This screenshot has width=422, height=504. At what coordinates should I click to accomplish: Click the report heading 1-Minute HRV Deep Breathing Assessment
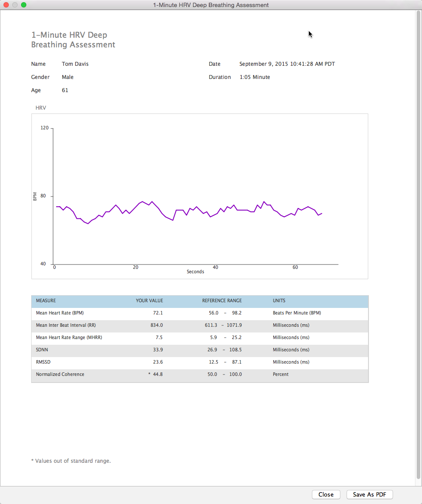click(73, 39)
